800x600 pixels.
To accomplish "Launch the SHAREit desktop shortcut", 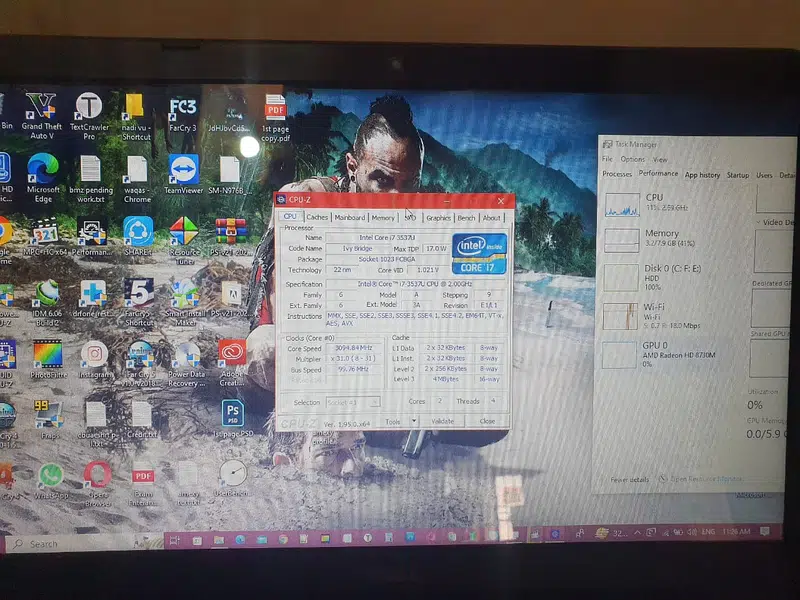I will tap(138, 231).
